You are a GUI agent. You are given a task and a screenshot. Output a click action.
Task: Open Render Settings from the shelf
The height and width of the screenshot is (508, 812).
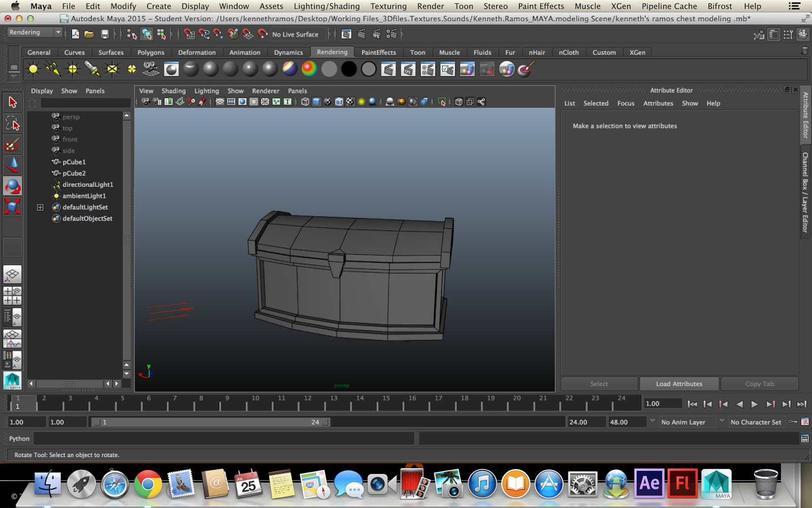(x=448, y=69)
